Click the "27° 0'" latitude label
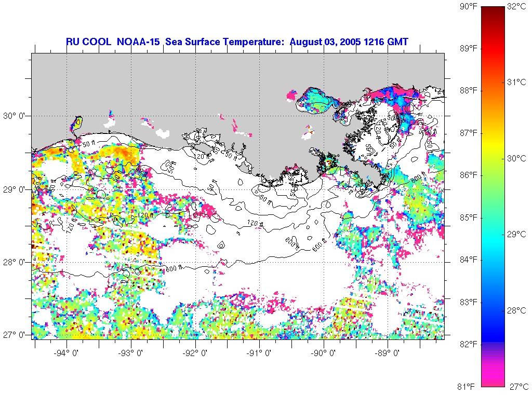The image size is (532, 395). click(x=14, y=335)
